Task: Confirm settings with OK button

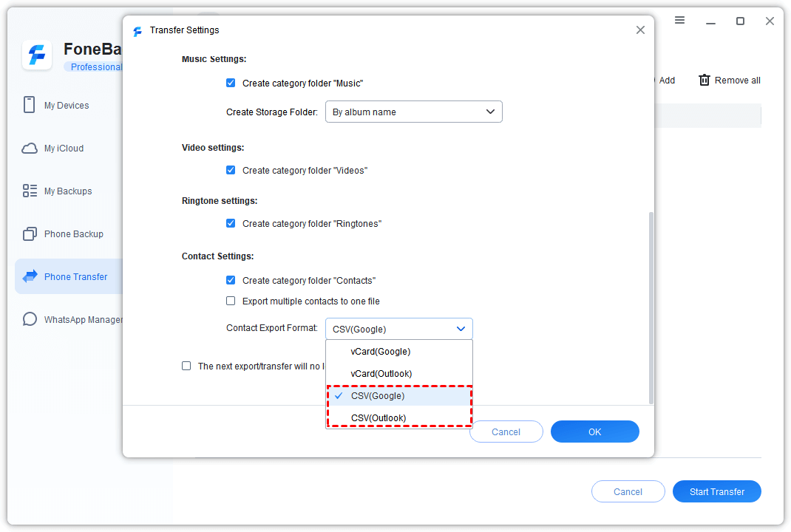Action: coord(594,432)
